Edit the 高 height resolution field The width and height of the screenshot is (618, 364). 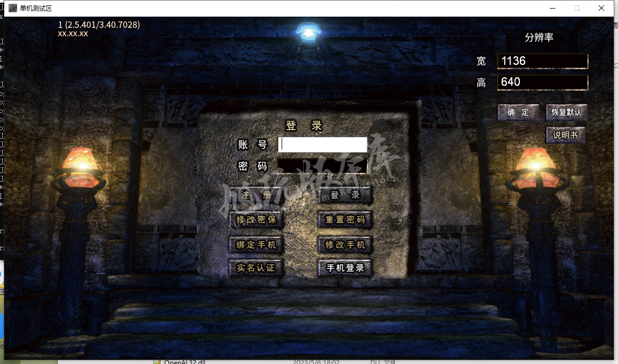(543, 83)
